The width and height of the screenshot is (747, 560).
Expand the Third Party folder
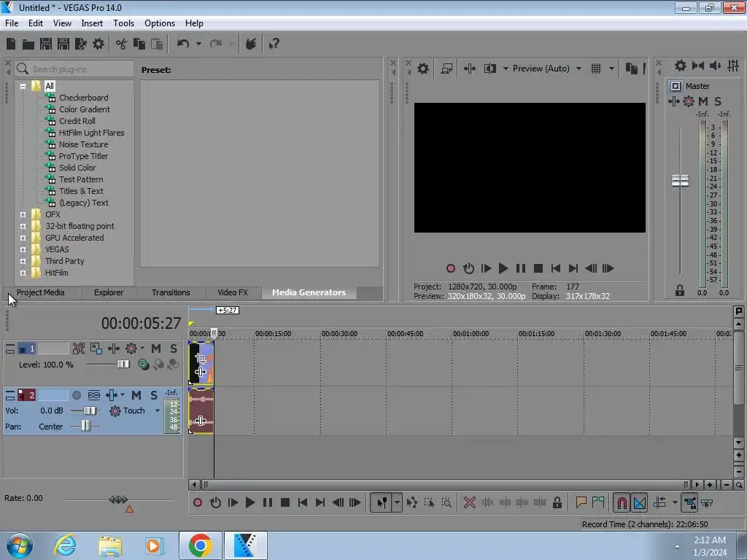(x=23, y=262)
